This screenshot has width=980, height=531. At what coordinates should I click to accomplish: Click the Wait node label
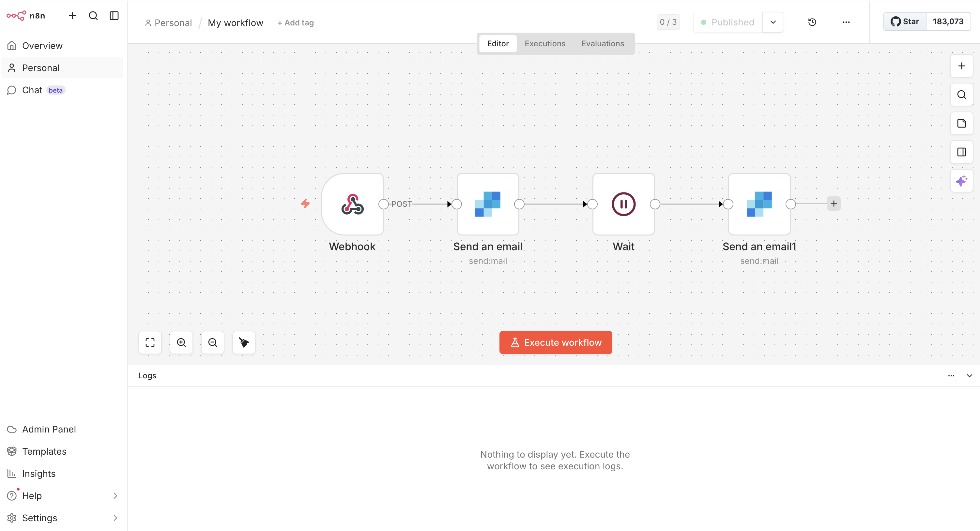[623, 247]
